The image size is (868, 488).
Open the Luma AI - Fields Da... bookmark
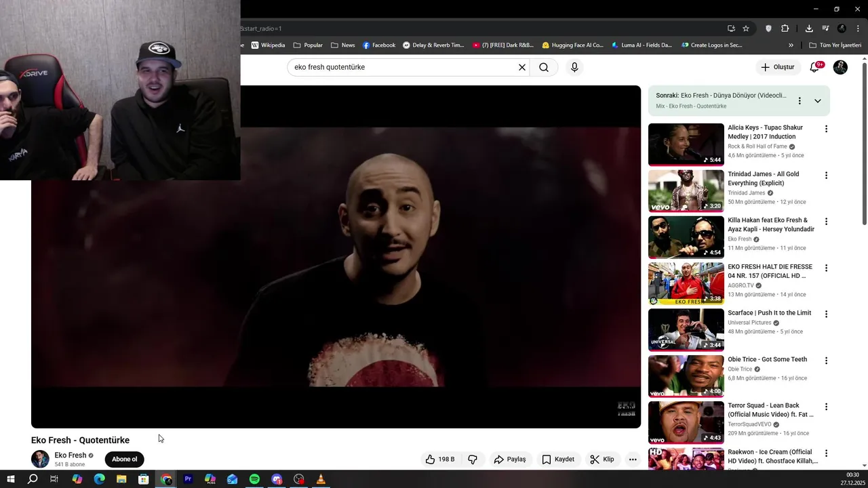coord(642,45)
